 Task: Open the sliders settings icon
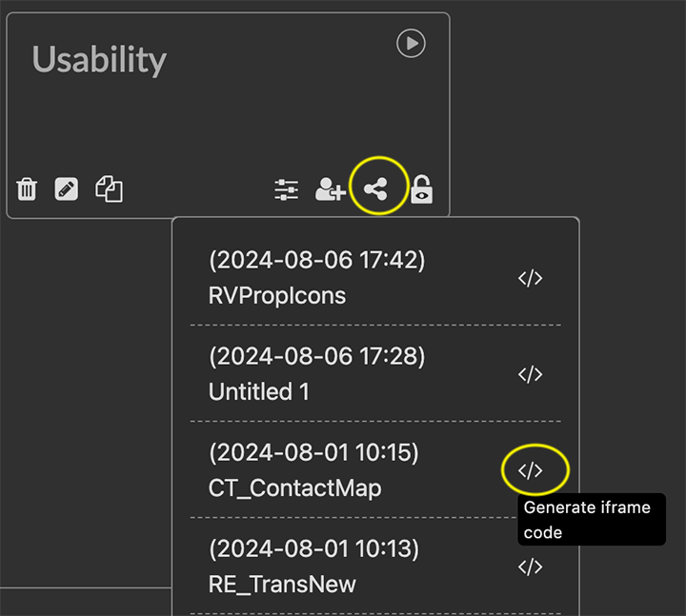[286, 189]
